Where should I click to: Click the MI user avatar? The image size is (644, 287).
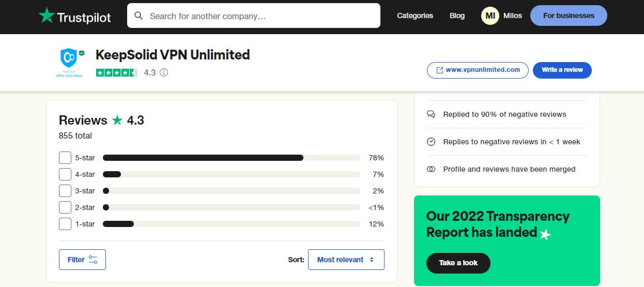489,16
